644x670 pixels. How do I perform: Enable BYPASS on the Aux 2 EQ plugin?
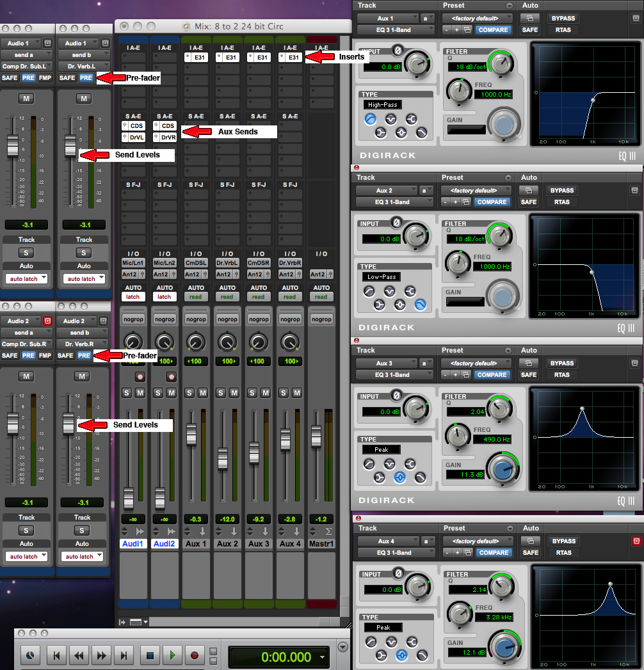[562, 190]
